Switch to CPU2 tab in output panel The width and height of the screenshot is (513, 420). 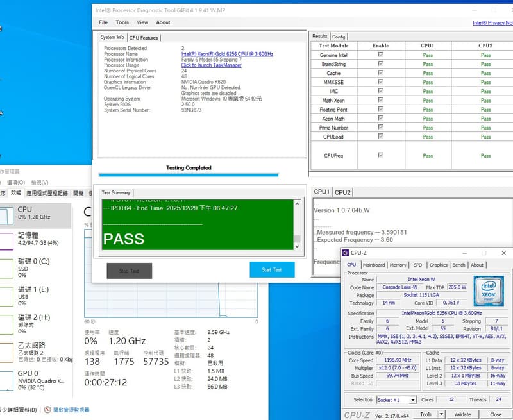click(x=342, y=192)
